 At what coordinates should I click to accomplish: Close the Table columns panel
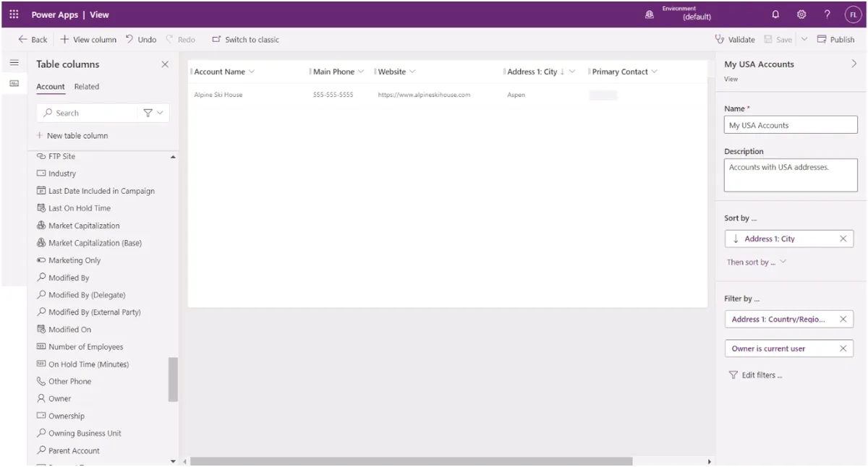[165, 64]
